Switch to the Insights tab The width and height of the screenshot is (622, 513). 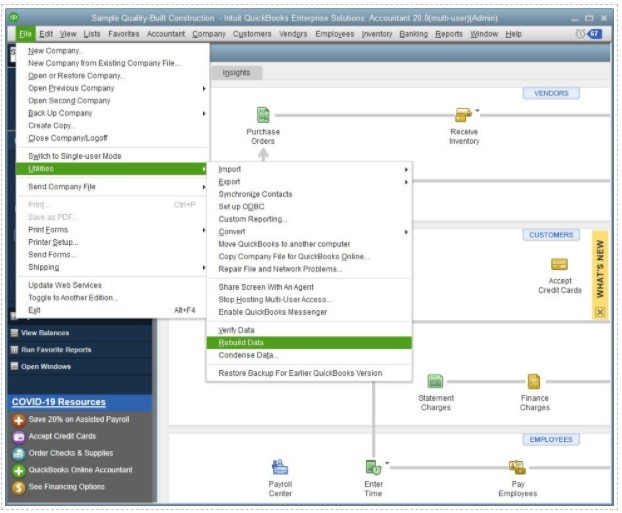[x=236, y=73]
